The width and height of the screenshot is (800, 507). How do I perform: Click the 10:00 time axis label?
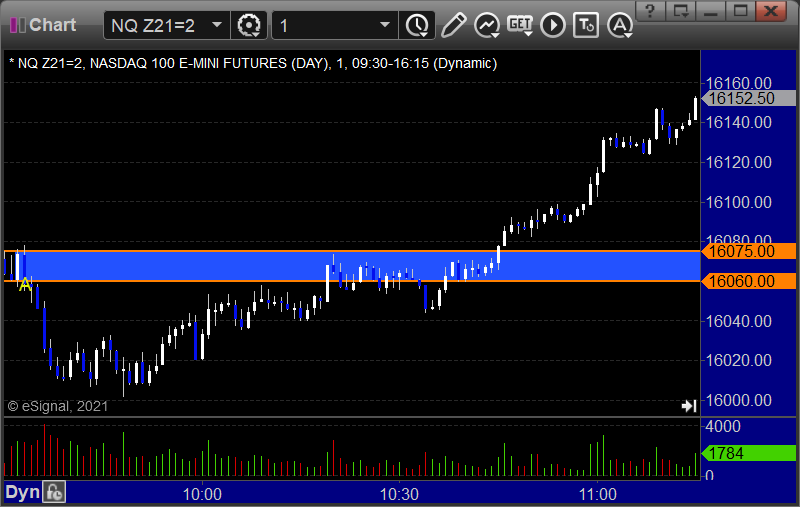tap(202, 494)
